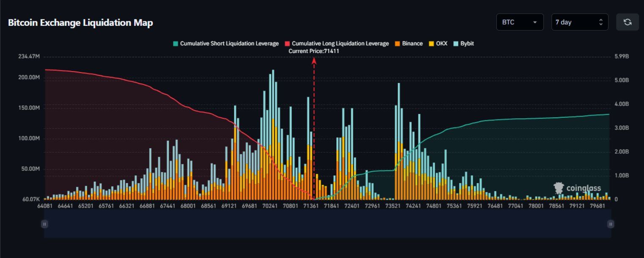Toggle Bybit series in the legend
The width and height of the screenshot is (644, 258).
point(463,43)
